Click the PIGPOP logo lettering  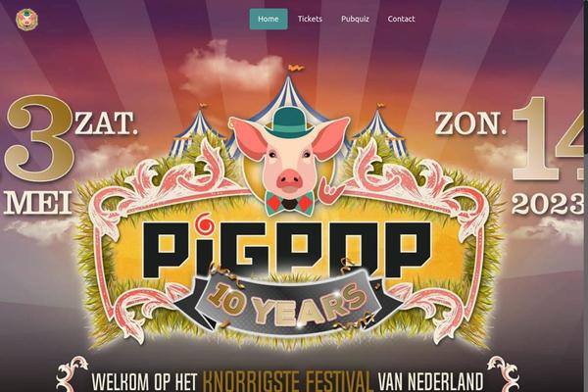click(287, 249)
